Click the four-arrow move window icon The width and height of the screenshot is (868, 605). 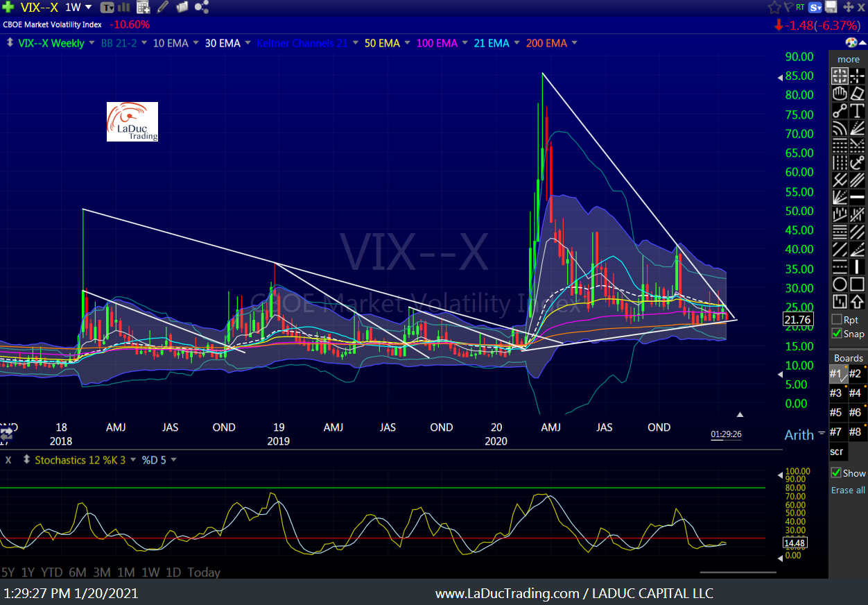(x=848, y=8)
